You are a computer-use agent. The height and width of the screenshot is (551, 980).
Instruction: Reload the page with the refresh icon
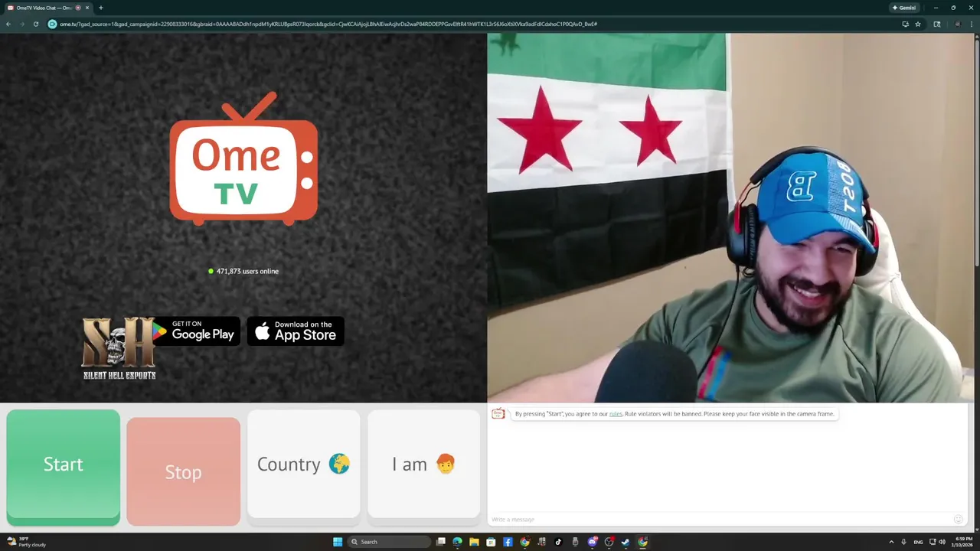pyautogui.click(x=35, y=24)
